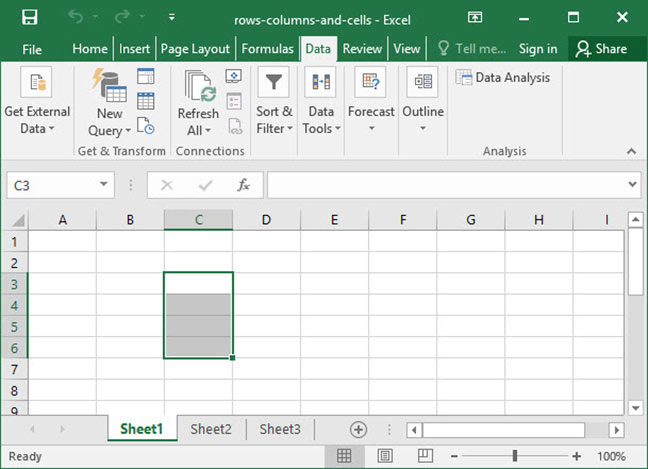Click the Data Analysis button
The height and width of the screenshot is (469, 648).
pos(503,77)
